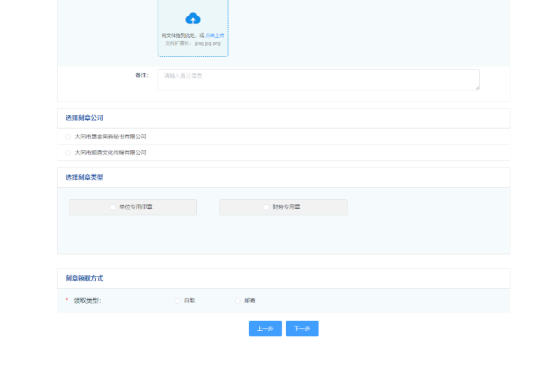Screen dimensions: 554x371
Task: Select the first 大同市 company radio button
Action: [68, 137]
